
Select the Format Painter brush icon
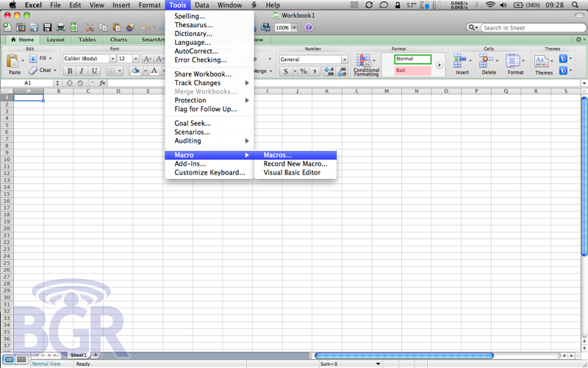click(x=130, y=27)
